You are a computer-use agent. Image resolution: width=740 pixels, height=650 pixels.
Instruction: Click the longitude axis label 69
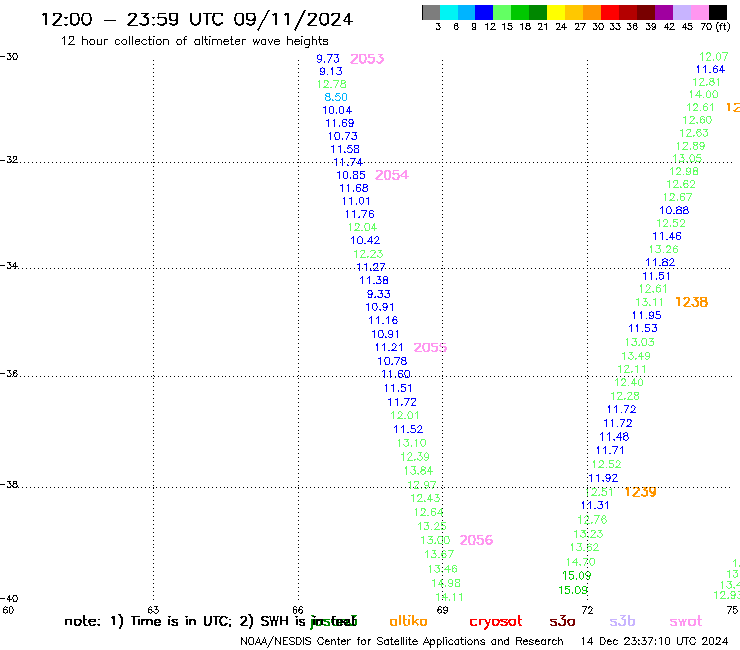click(x=442, y=610)
